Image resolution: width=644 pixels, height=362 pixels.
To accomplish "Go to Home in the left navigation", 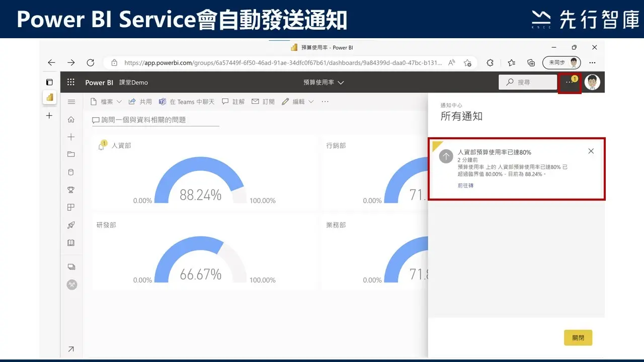I will coord(71,120).
